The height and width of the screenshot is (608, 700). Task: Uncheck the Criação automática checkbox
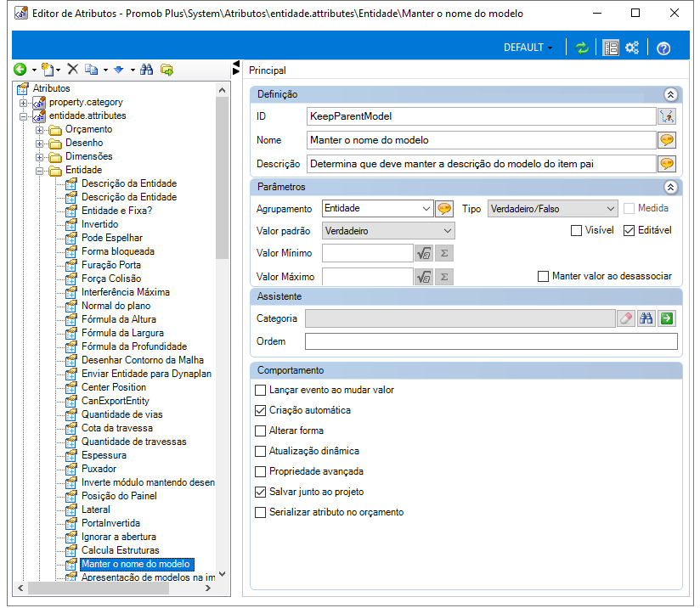(260, 410)
